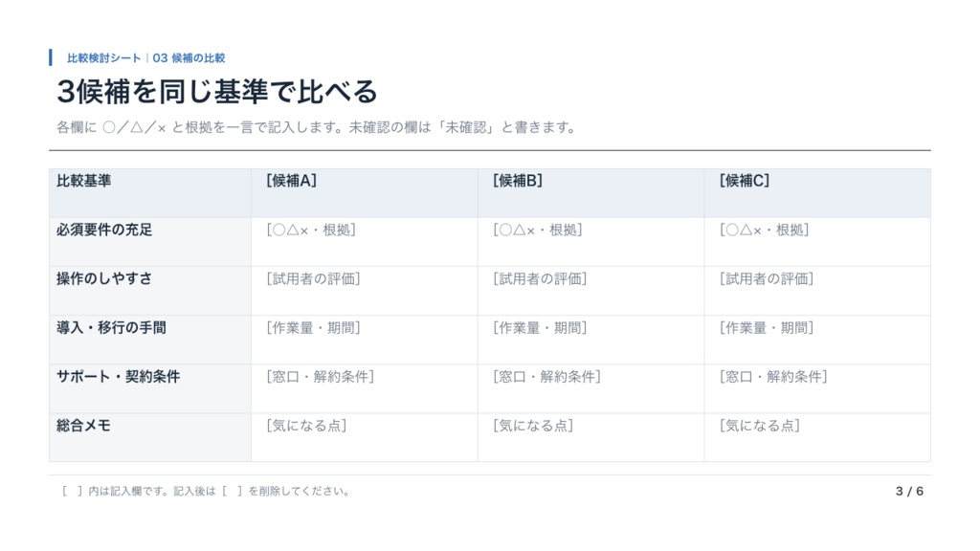This screenshot has width=980, height=551.
Task: Select [気になる点] in the 候補A column
Action: pyautogui.click(x=306, y=426)
